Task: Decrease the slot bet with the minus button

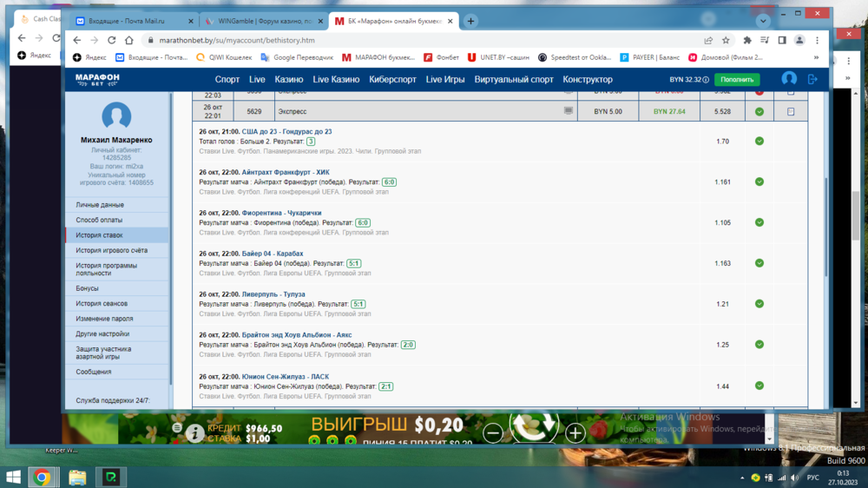Action: [x=493, y=432]
